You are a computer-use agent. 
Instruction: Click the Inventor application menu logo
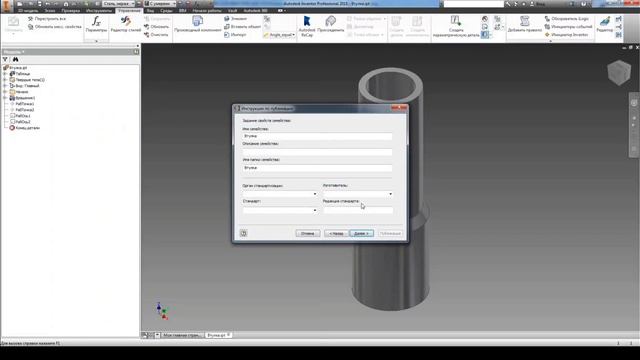(x=6, y=5)
